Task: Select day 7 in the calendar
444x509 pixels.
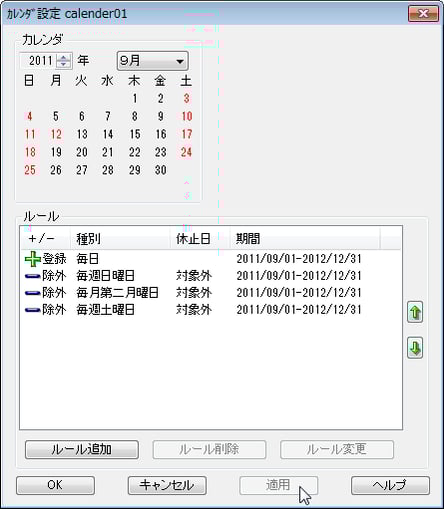Action: [108, 117]
